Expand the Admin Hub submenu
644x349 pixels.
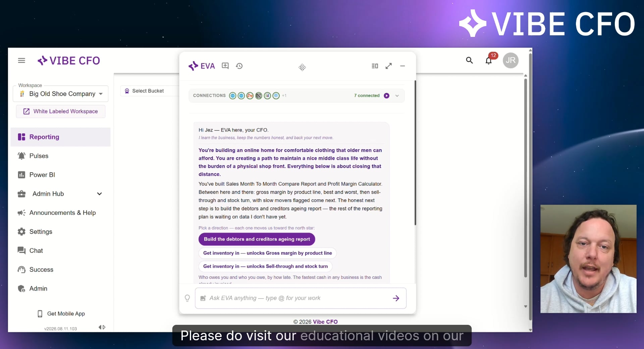click(99, 194)
